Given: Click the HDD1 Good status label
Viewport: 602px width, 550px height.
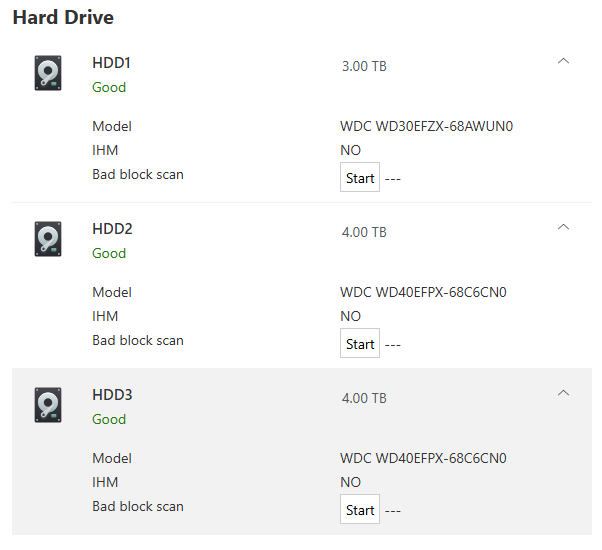Looking at the screenshot, I should click(109, 87).
